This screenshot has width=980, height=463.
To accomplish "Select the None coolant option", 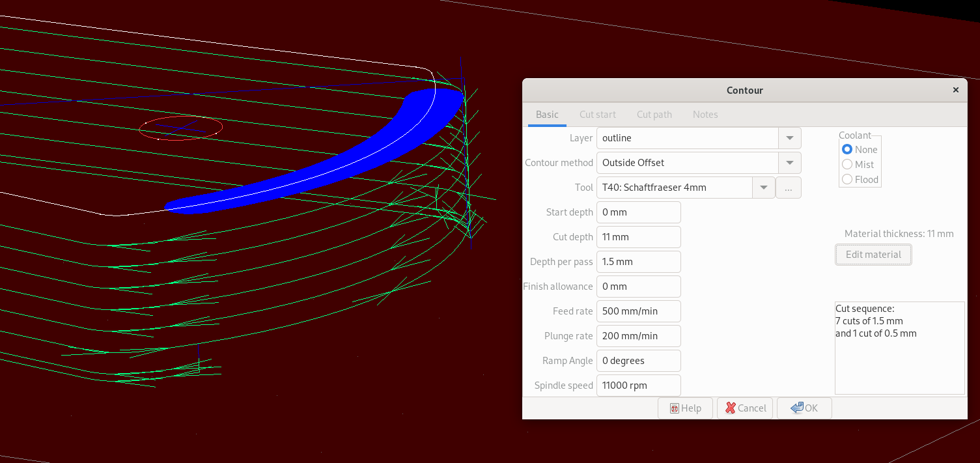I will click(x=847, y=150).
